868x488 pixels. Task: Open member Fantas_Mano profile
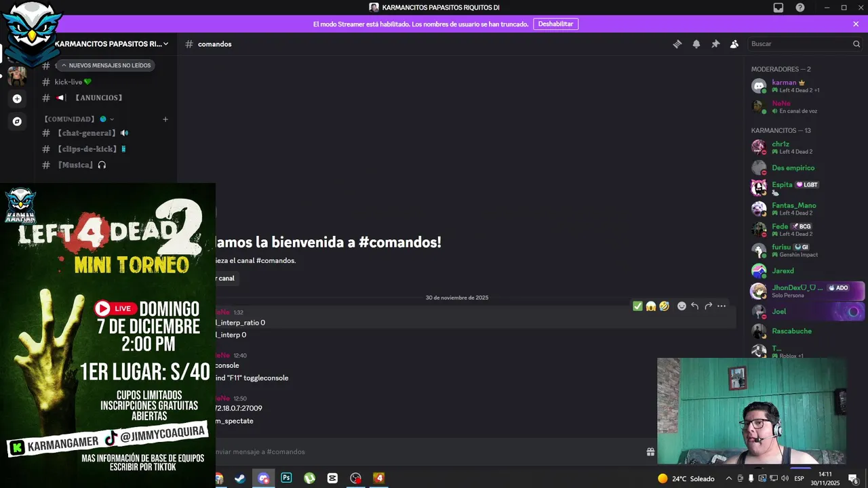pyautogui.click(x=806, y=209)
